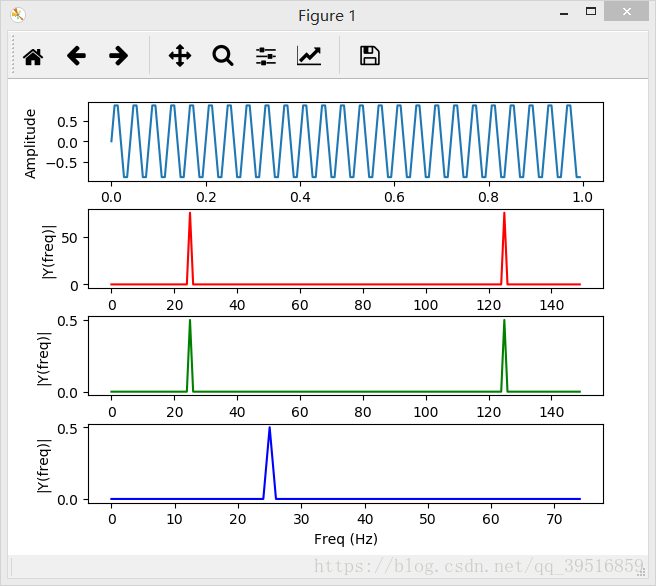The width and height of the screenshot is (656, 586).
Task: Click the start of the blue sine wave
Action: [x=111, y=141]
